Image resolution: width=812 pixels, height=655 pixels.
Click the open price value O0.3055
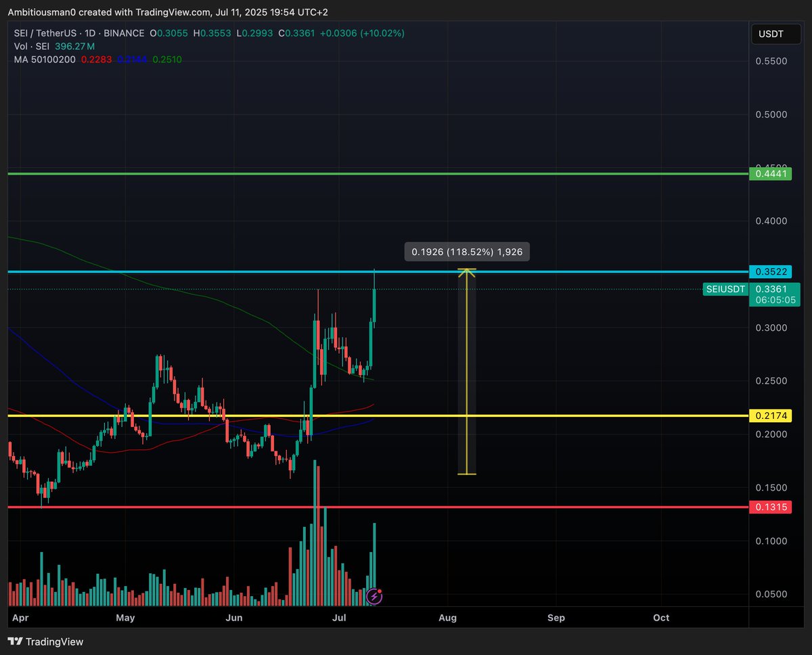[171, 33]
